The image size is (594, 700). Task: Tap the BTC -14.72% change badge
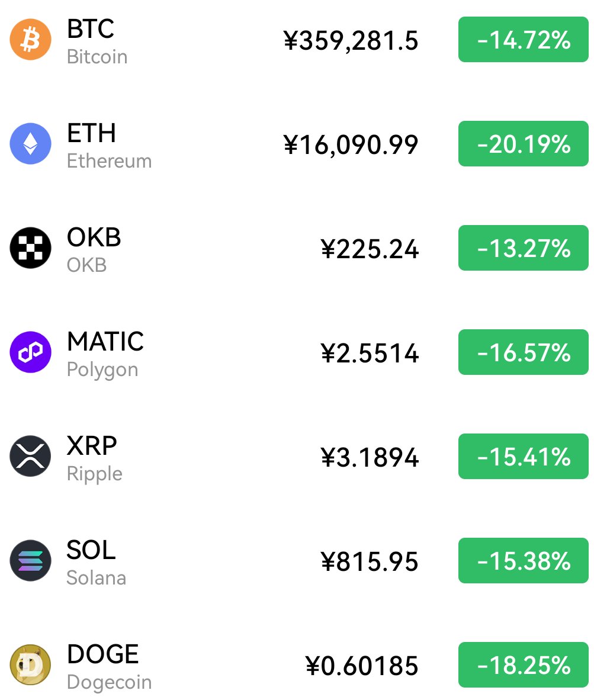point(523,40)
